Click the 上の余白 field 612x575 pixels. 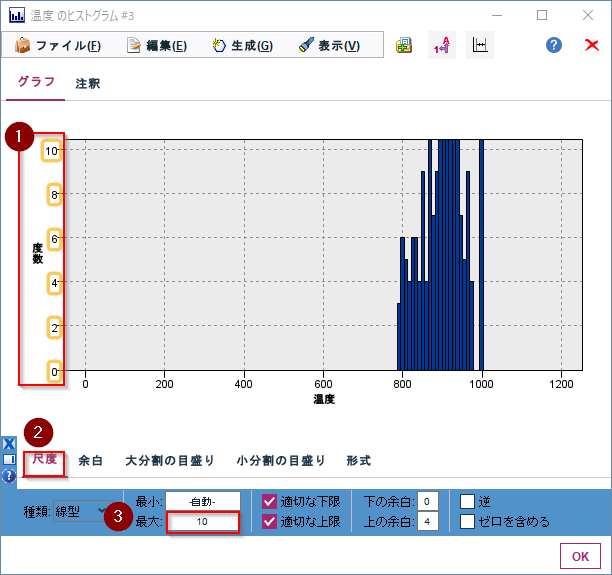[427, 522]
